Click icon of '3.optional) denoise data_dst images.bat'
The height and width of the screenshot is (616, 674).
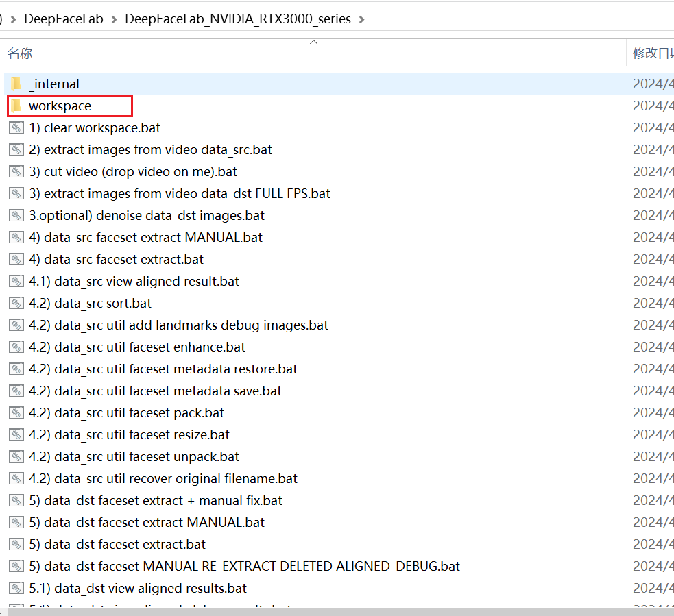point(16,215)
